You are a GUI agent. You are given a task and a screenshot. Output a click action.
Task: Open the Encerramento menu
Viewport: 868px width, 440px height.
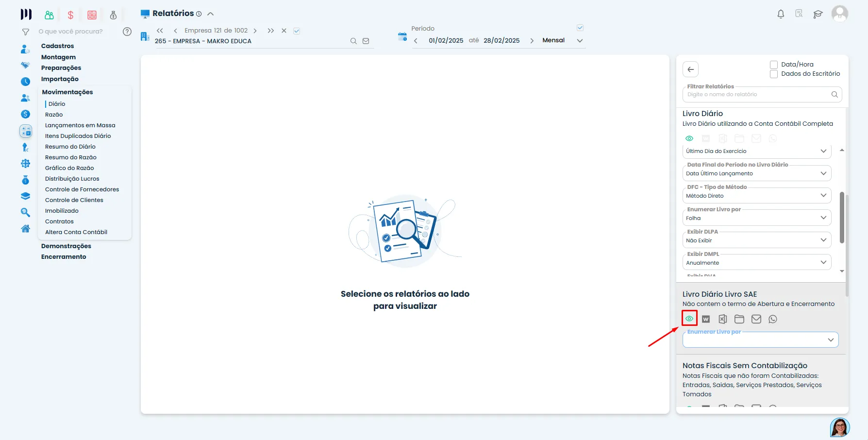[64, 257]
